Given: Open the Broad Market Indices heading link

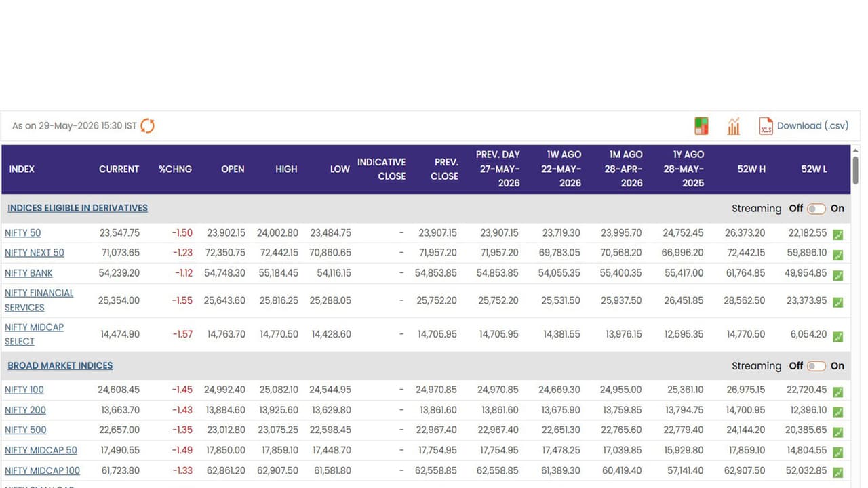Looking at the screenshot, I should (60, 365).
